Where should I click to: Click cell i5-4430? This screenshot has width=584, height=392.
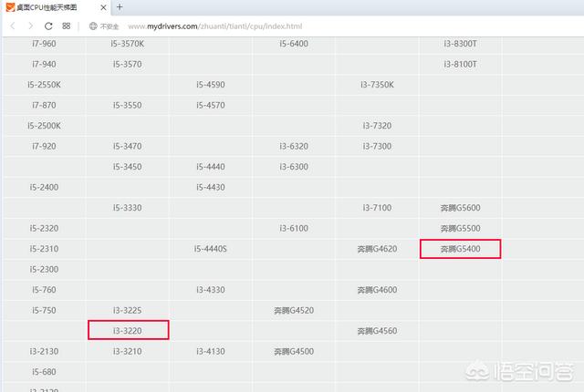click(211, 187)
